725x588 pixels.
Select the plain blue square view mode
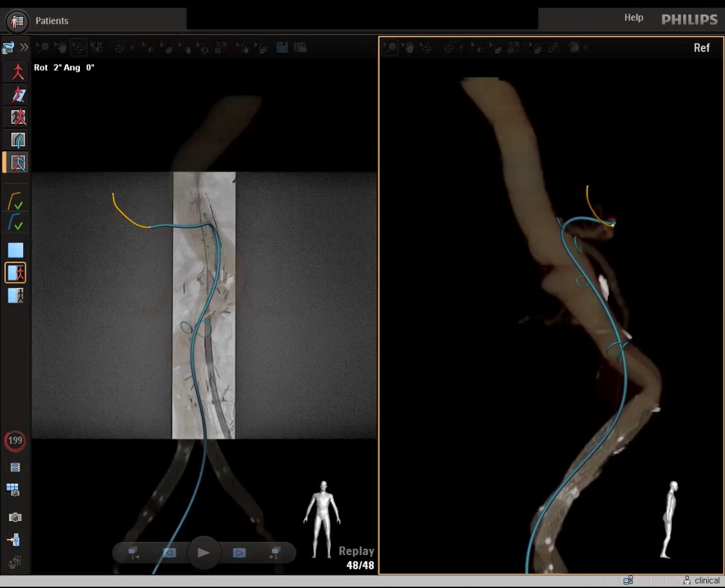click(x=15, y=251)
